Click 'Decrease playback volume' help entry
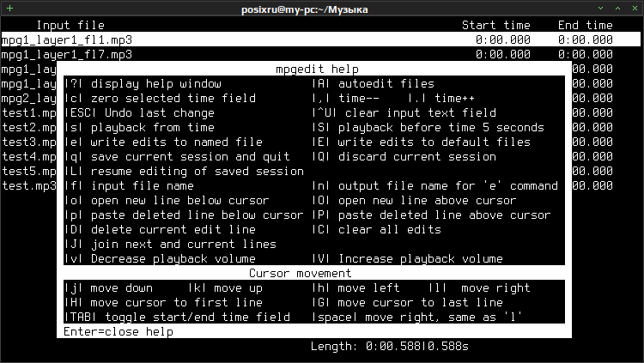Screen dimensions: 644x363 tap(160, 258)
